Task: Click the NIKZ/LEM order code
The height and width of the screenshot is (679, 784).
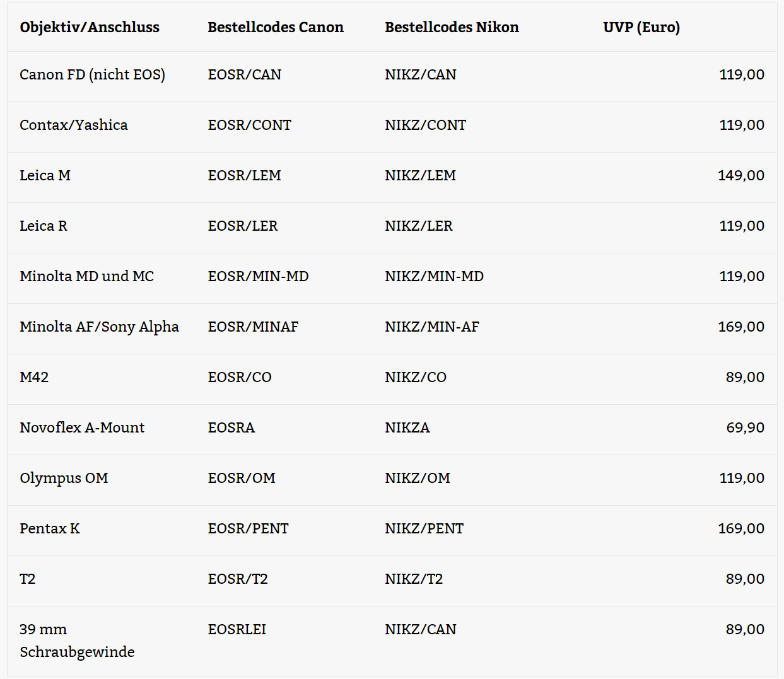Action: (420, 175)
